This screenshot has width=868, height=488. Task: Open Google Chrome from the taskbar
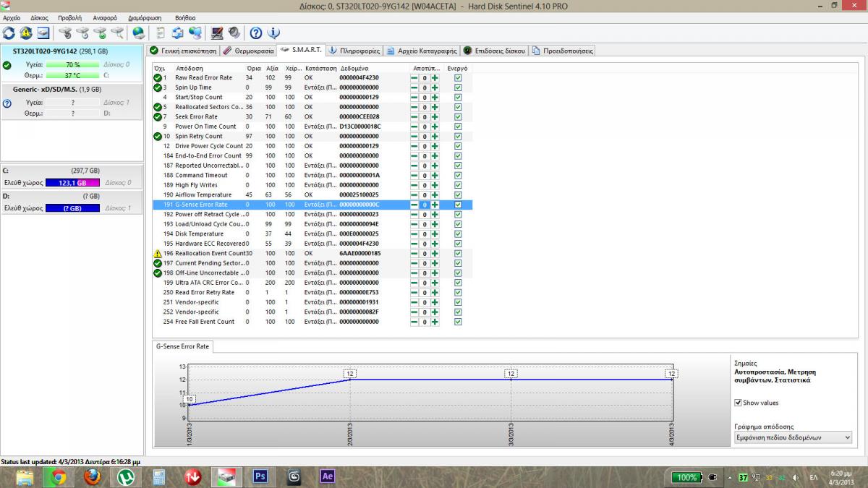tap(58, 476)
